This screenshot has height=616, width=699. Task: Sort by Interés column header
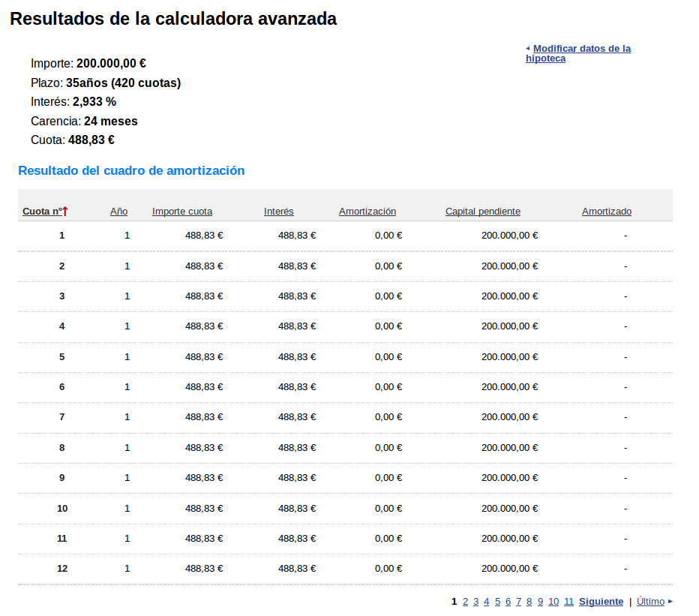click(x=278, y=212)
